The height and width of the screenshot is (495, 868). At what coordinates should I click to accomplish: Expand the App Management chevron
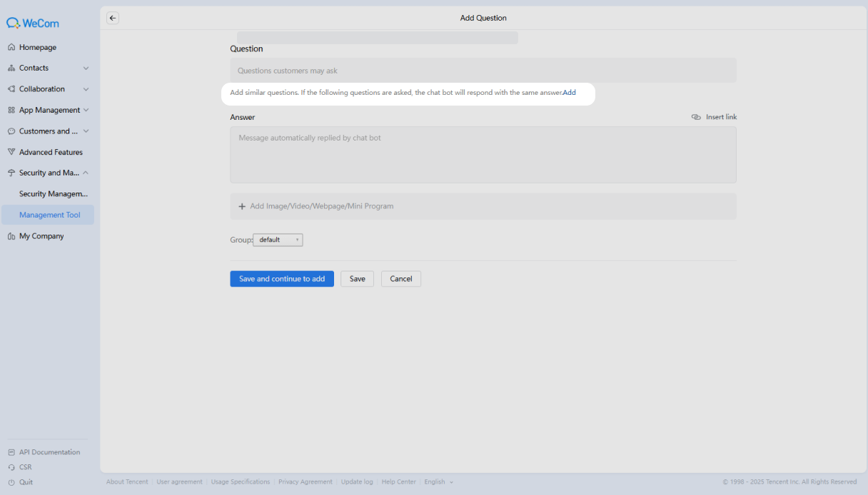(86, 110)
